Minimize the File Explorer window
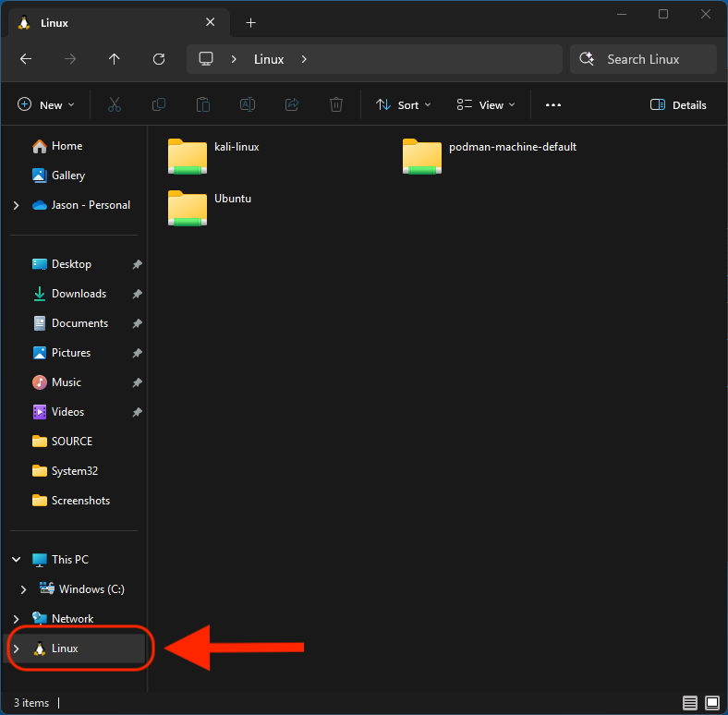 click(622, 15)
